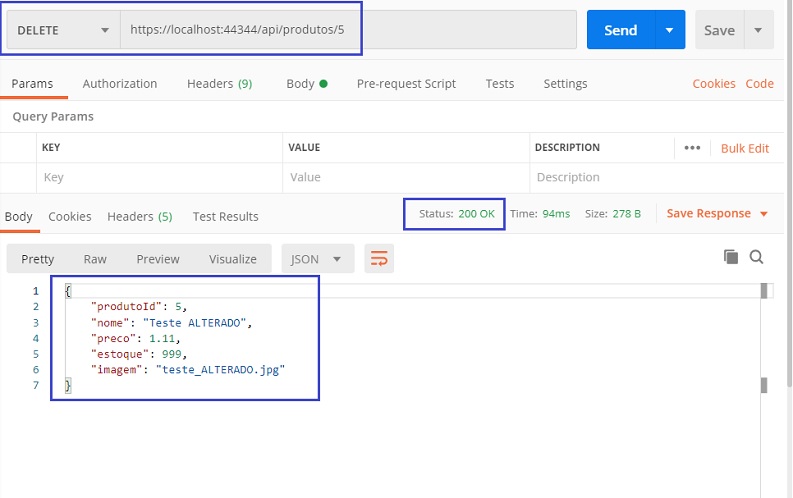Toggle the line wrap icon

click(379, 259)
